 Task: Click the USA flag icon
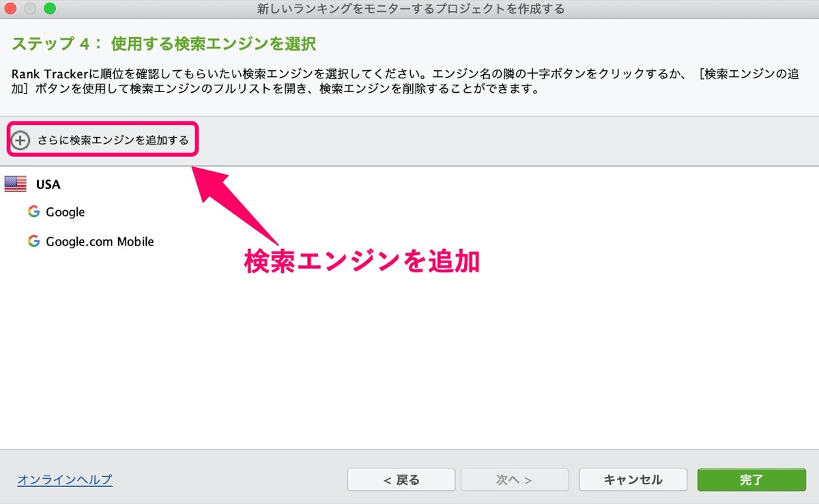coord(16,183)
